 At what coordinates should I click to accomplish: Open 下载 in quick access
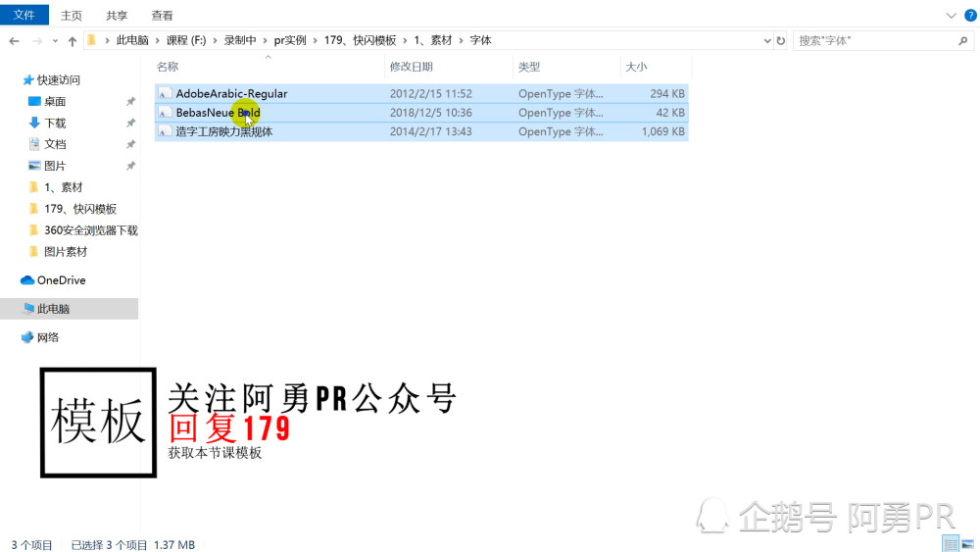click(x=55, y=124)
